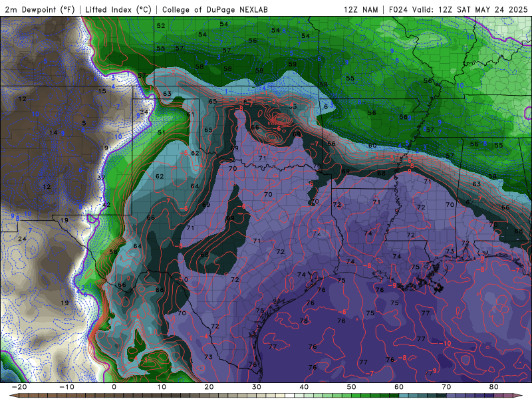Click the blue 11 lifted index contour label

click(440, 45)
